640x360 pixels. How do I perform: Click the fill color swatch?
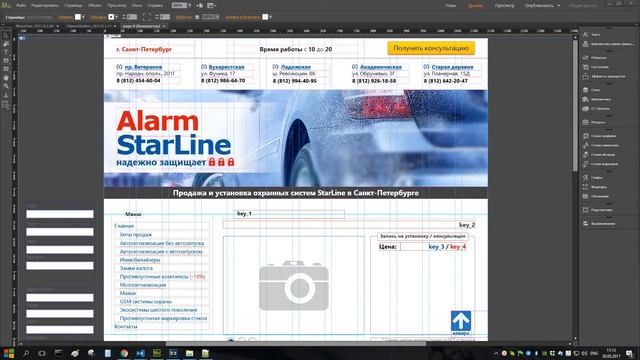78,17
